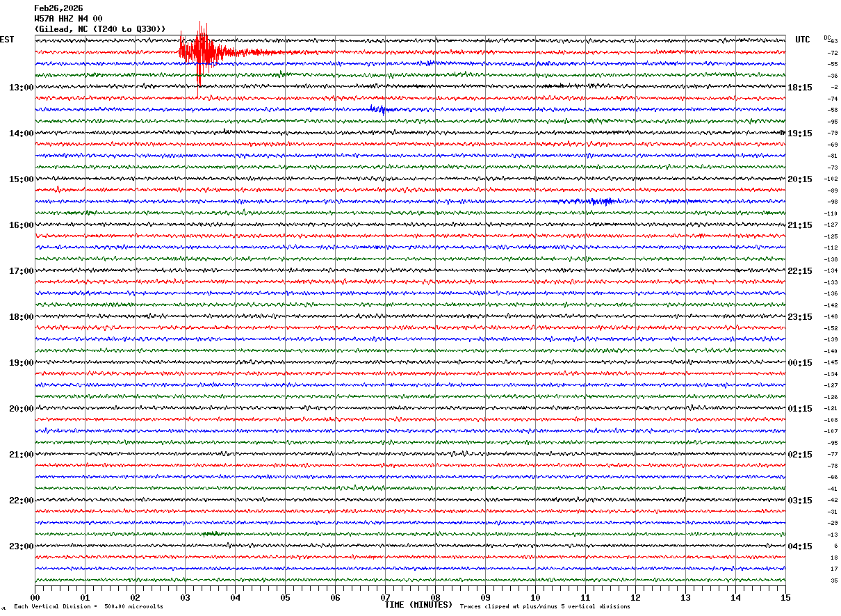
Task: Click the TIME (MINUTES) axis title
Action: (418, 605)
